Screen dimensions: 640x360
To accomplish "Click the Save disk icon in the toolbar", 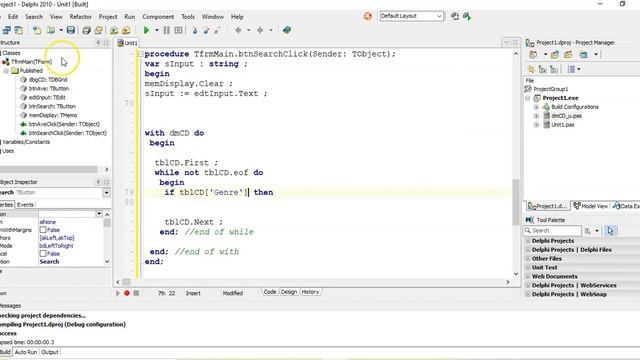I will click(x=71, y=30).
